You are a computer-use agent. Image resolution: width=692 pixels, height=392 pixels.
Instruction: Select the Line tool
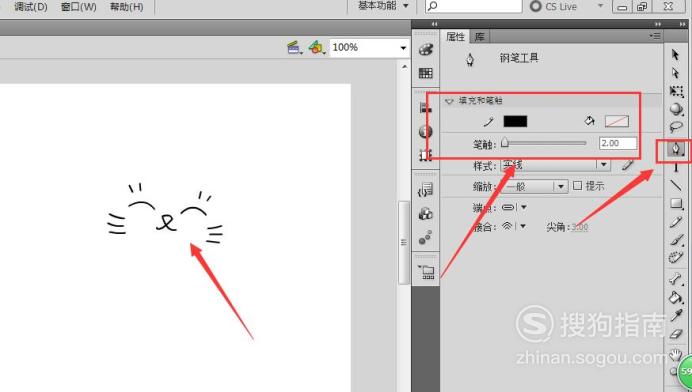click(676, 185)
